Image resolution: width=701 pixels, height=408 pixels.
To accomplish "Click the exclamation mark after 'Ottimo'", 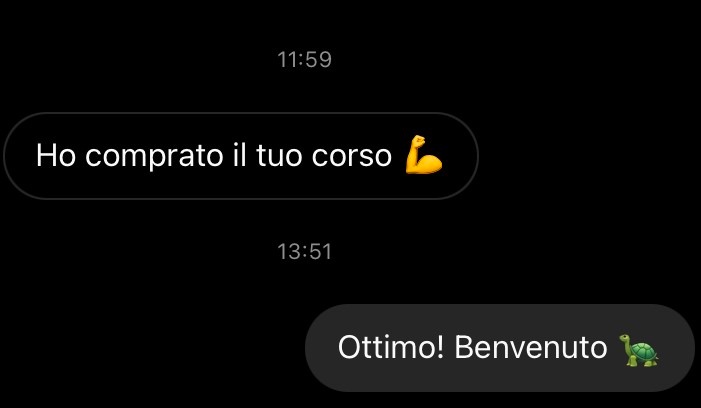I will pos(440,347).
